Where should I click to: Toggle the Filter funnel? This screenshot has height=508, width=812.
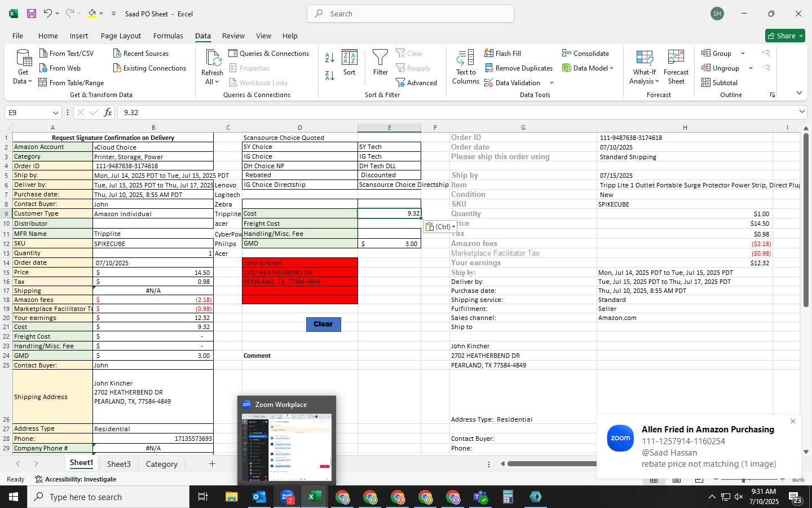[x=381, y=63]
